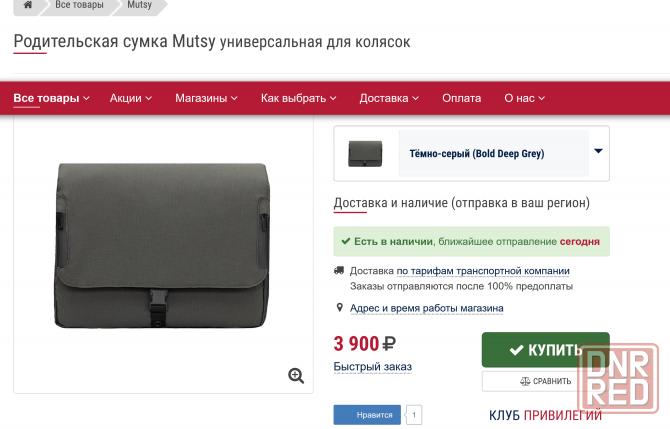The height and width of the screenshot is (429, 670).
Task: Open the Как выбрать menu
Action: point(298,98)
